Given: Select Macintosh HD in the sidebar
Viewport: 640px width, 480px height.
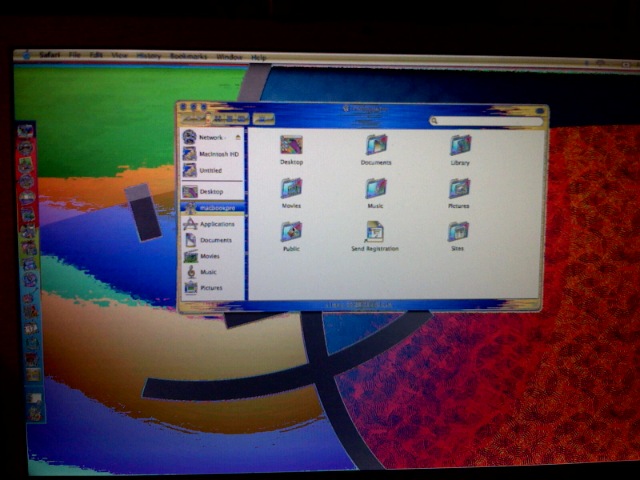Looking at the screenshot, I should (x=211, y=154).
